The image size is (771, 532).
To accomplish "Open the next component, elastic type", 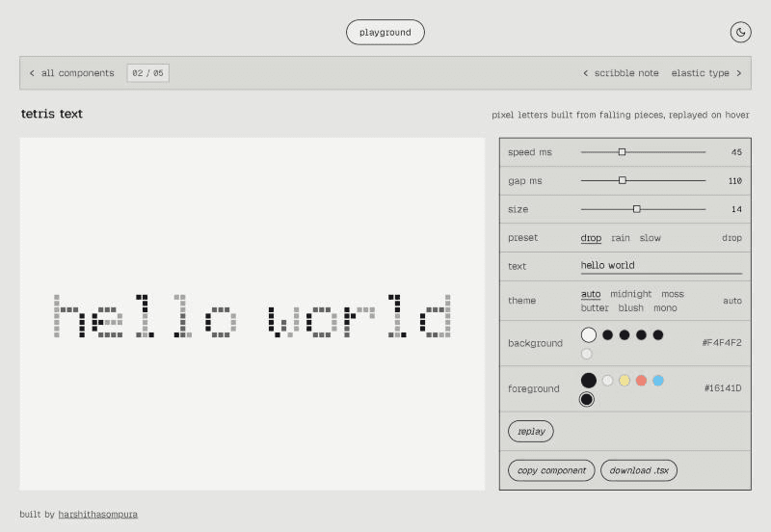I will (706, 73).
